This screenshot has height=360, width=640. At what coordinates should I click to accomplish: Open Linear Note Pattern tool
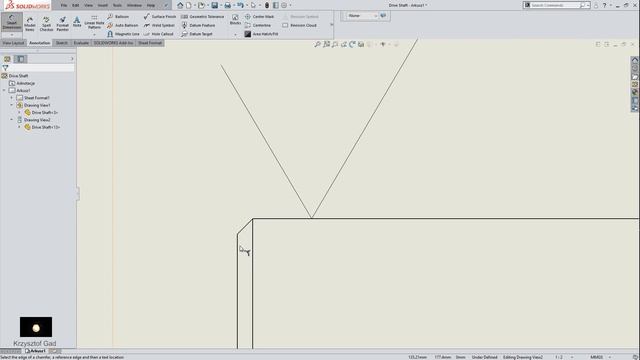point(94,23)
